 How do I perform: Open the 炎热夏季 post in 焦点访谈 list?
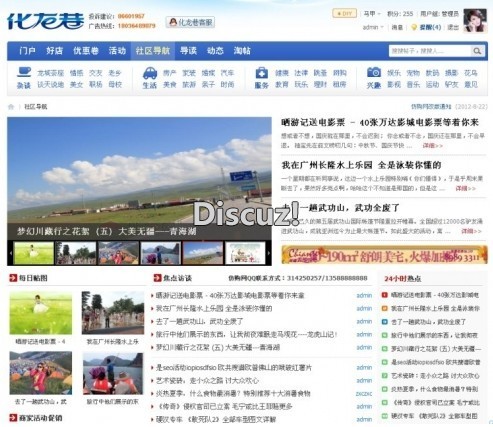[233, 393]
